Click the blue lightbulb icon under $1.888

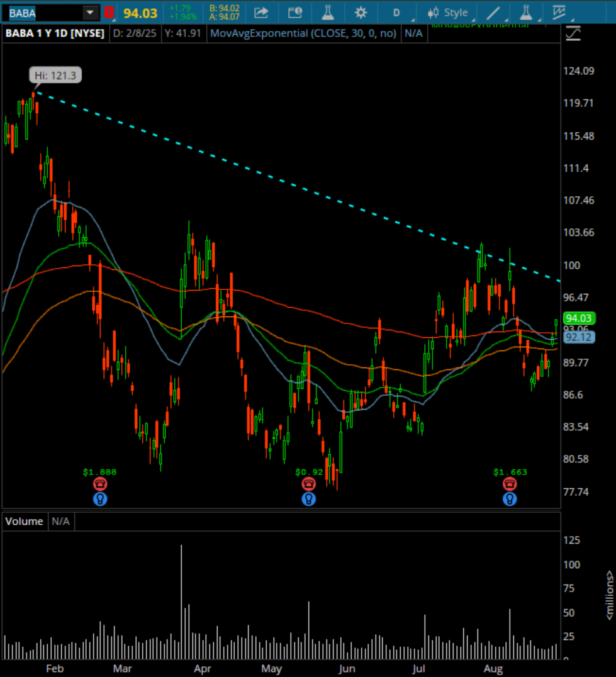coord(100,499)
